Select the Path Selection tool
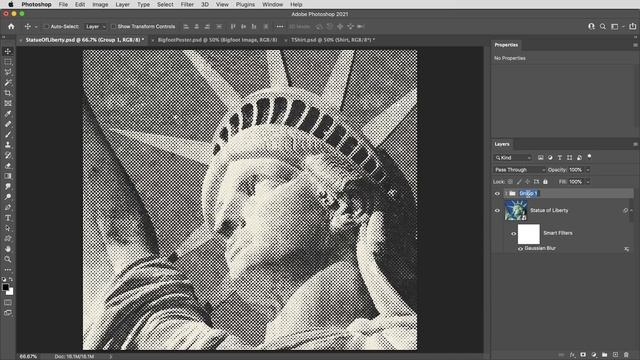 pos(8,228)
